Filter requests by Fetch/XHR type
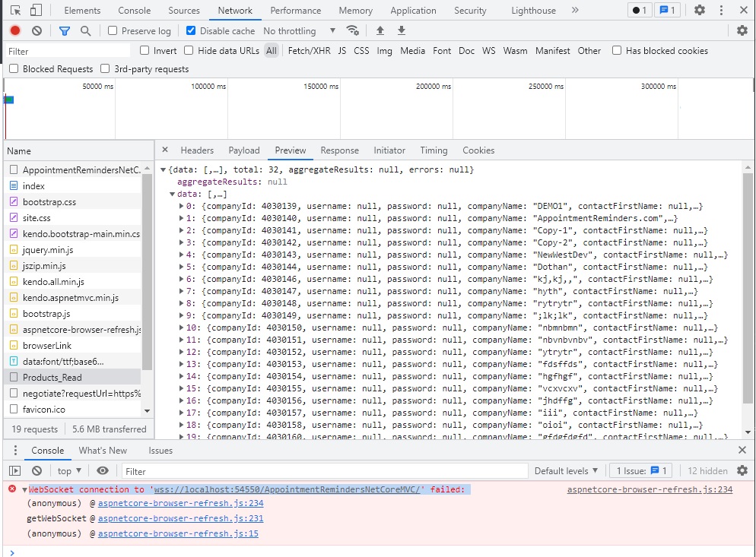The height and width of the screenshot is (557, 756). pos(309,51)
